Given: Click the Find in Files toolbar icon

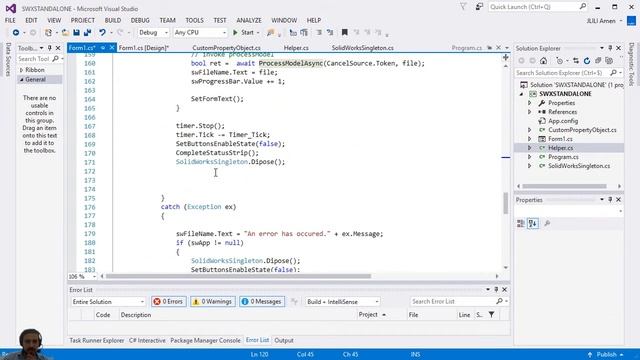Looking at the screenshot, I should coord(271,33).
